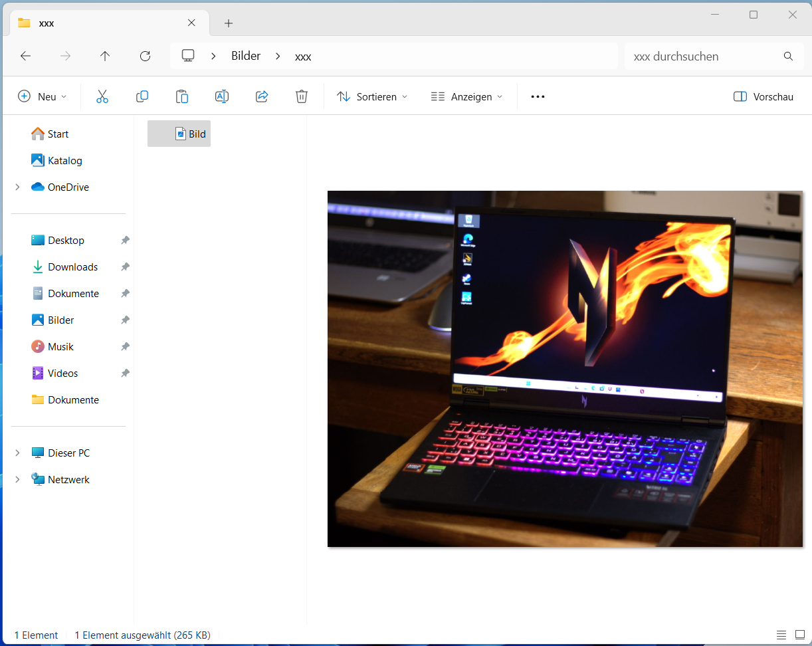Click the '1 Element' status text
Viewport: 812px width, 646px height.
pos(36,635)
